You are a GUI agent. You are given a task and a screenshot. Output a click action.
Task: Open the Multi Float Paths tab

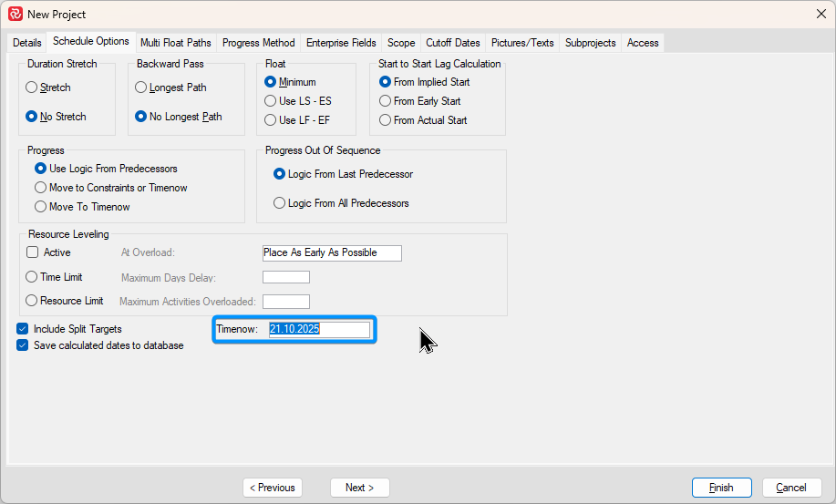coord(175,43)
